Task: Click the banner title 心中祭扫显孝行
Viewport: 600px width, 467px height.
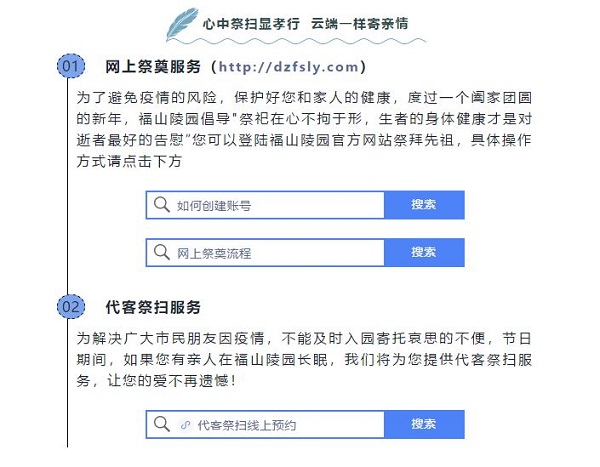Action: coord(251,24)
